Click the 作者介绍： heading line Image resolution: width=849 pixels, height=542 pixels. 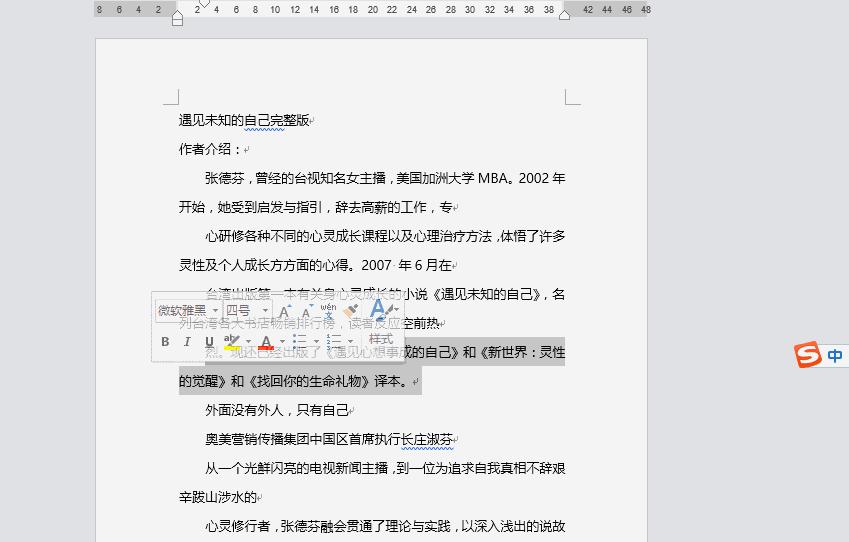210,149
